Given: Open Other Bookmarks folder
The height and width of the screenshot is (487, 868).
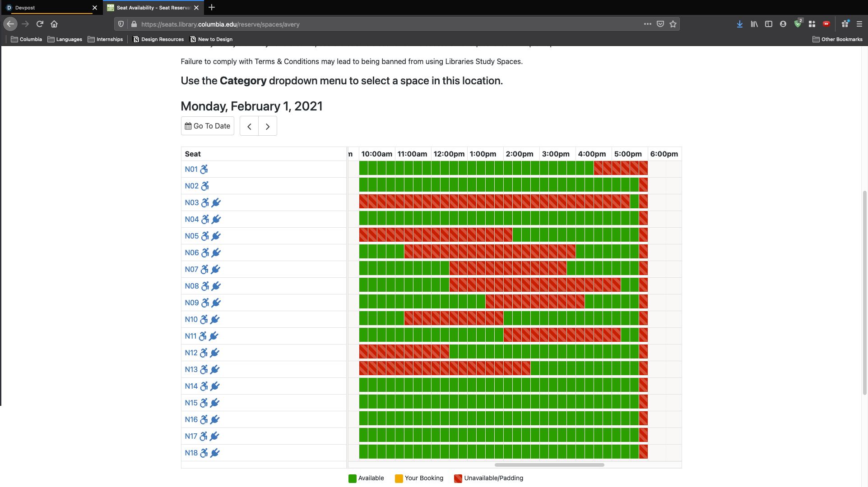Looking at the screenshot, I should pyautogui.click(x=837, y=39).
